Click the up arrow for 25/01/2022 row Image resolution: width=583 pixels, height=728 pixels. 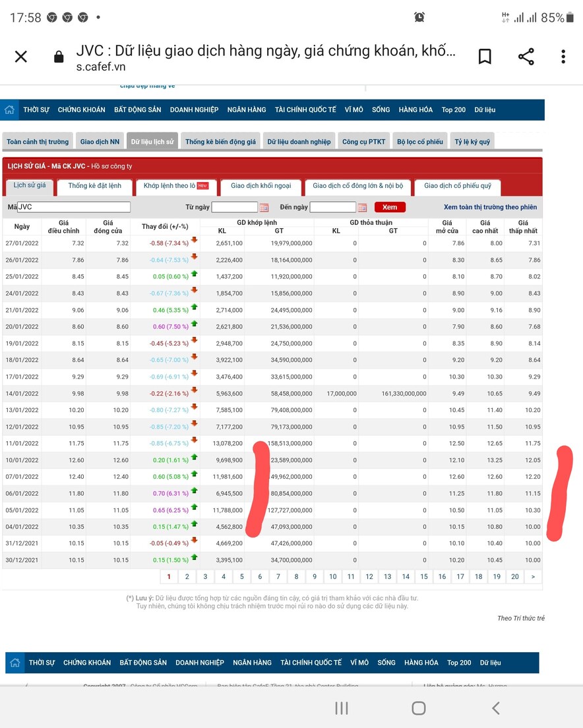coord(194,274)
